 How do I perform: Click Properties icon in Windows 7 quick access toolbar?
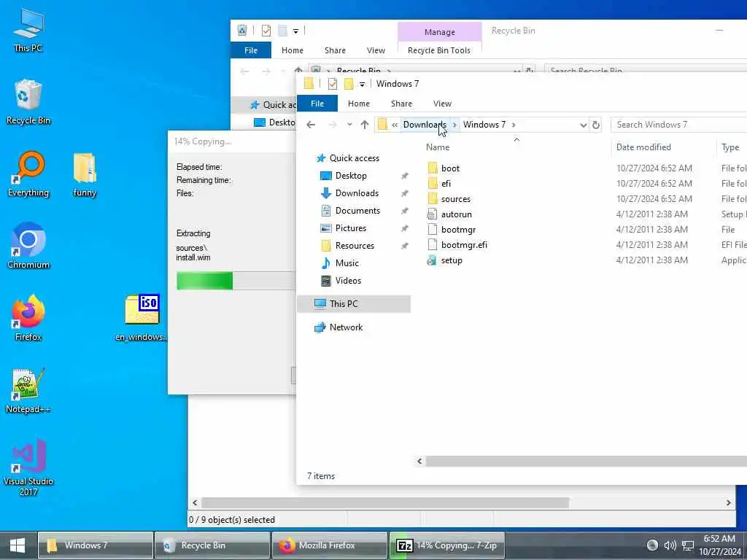point(333,84)
